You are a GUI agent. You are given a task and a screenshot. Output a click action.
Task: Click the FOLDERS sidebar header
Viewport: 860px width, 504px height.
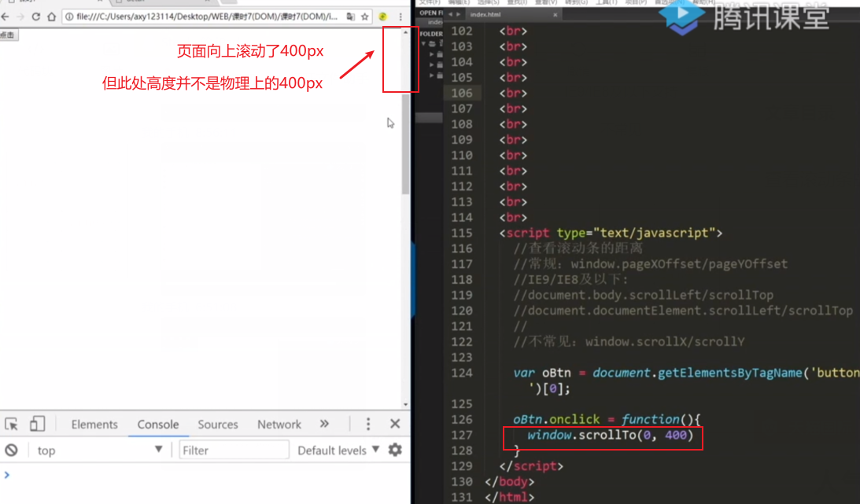coord(431,34)
